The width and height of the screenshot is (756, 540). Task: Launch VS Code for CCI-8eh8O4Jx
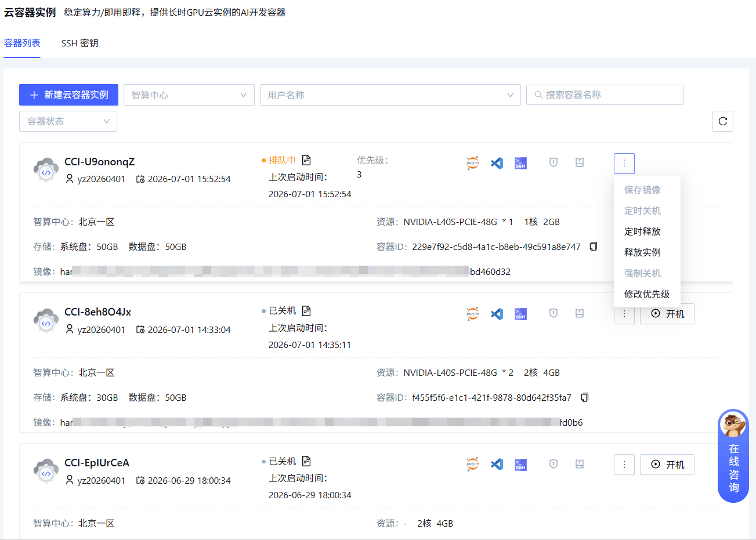point(497,314)
